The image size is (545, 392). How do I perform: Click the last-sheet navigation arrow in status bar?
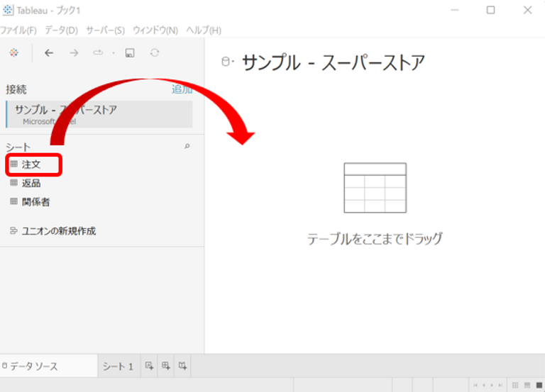tap(500, 385)
